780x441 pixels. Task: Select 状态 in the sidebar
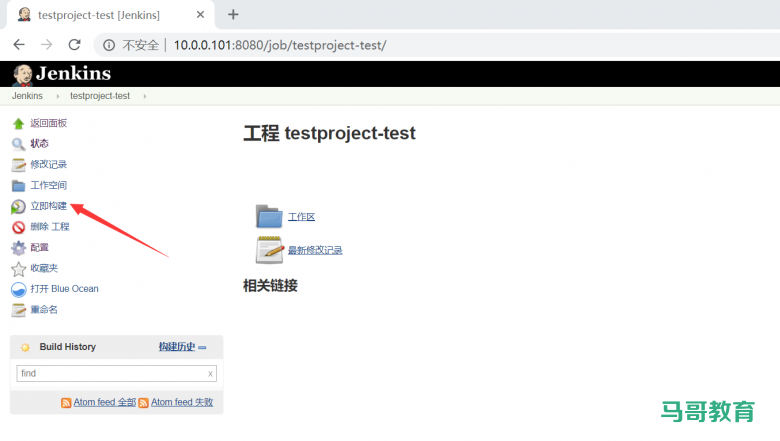coord(39,144)
